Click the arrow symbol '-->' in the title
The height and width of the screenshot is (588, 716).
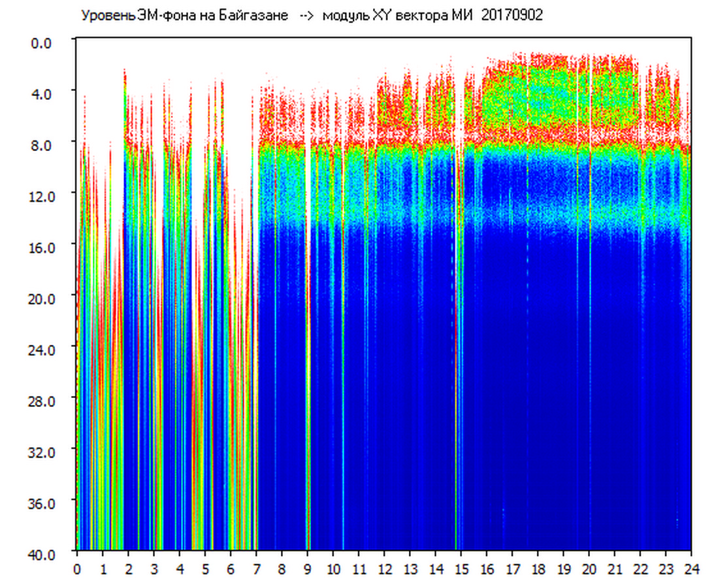click(x=305, y=16)
